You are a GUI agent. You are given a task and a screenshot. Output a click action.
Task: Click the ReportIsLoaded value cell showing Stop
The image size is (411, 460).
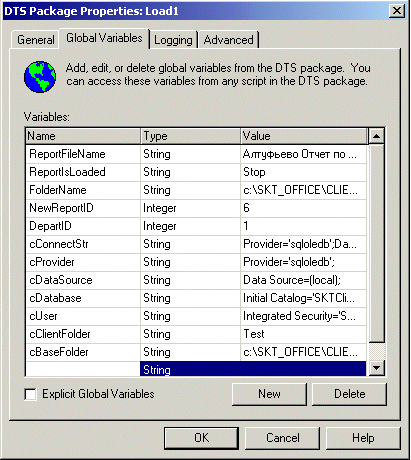pyautogui.click(x=303, y=172)
